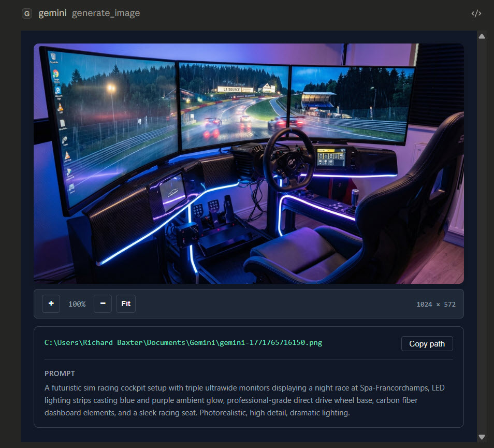Open the code view via the </> icon
This screenshot has width=494, height=448.
(476, 13)
